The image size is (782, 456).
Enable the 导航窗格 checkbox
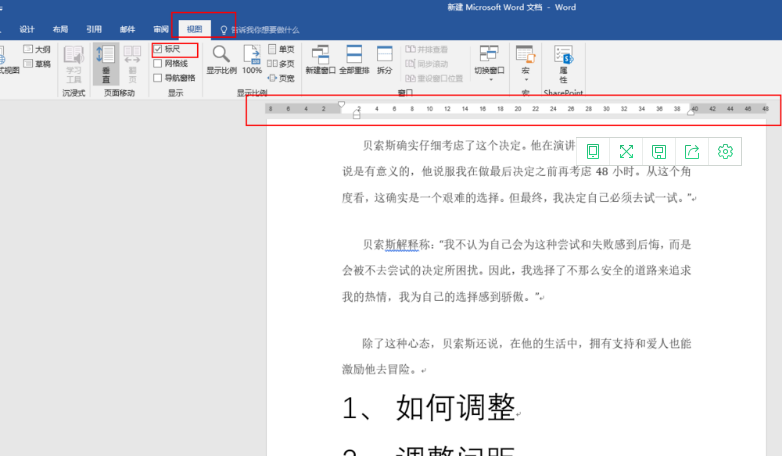tap(158, 78)
